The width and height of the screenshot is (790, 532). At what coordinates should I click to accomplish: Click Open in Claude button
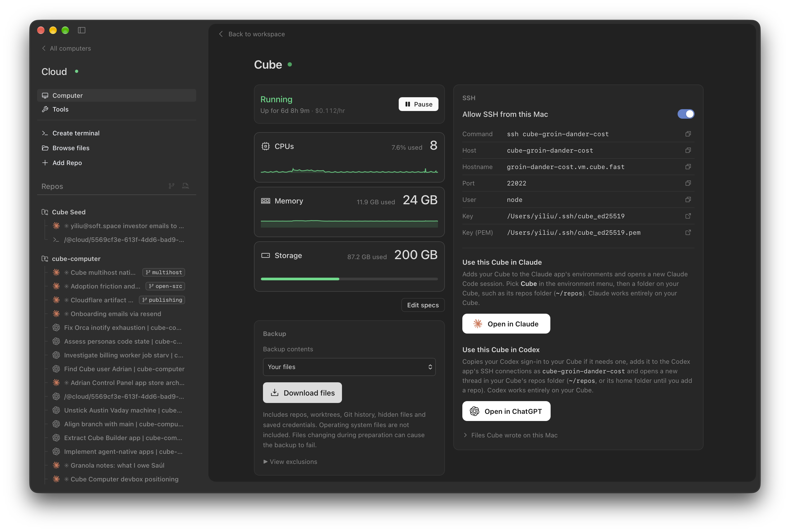coord(506,324)
